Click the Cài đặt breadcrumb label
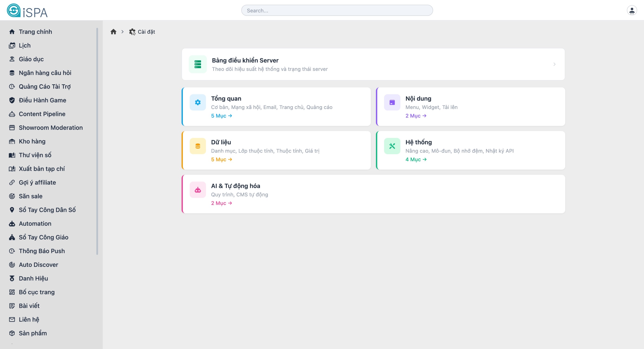This screenshot has width=644, height=349. pos(146,32)
